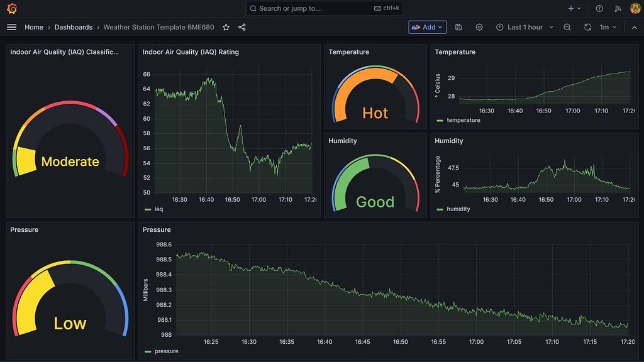Refresh the dashboard data
Screen dimensions: 644x362
[x=587, y=27]
